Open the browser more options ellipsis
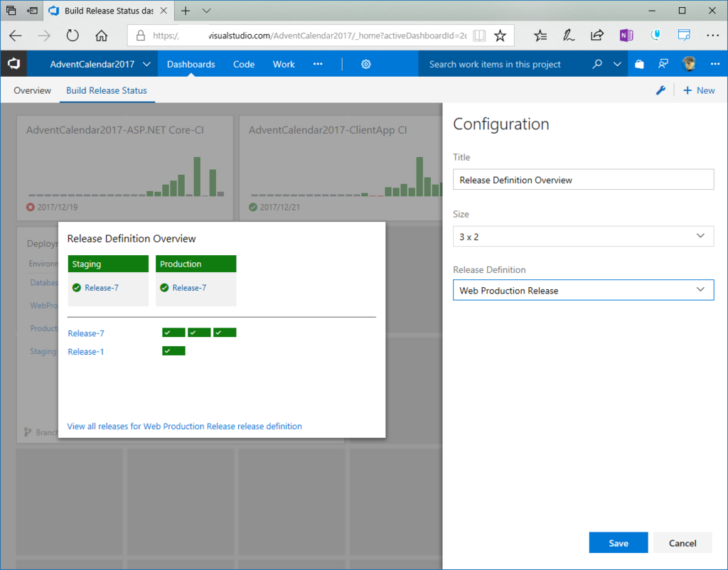Viewport: 728px width, 570px height. 712,36
